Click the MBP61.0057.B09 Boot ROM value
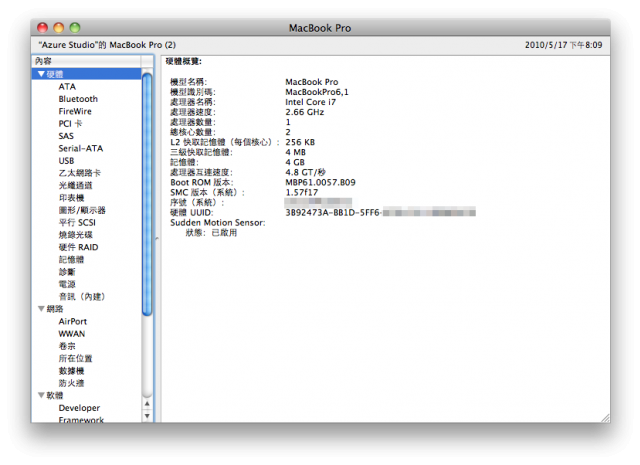 coord(320,182)
